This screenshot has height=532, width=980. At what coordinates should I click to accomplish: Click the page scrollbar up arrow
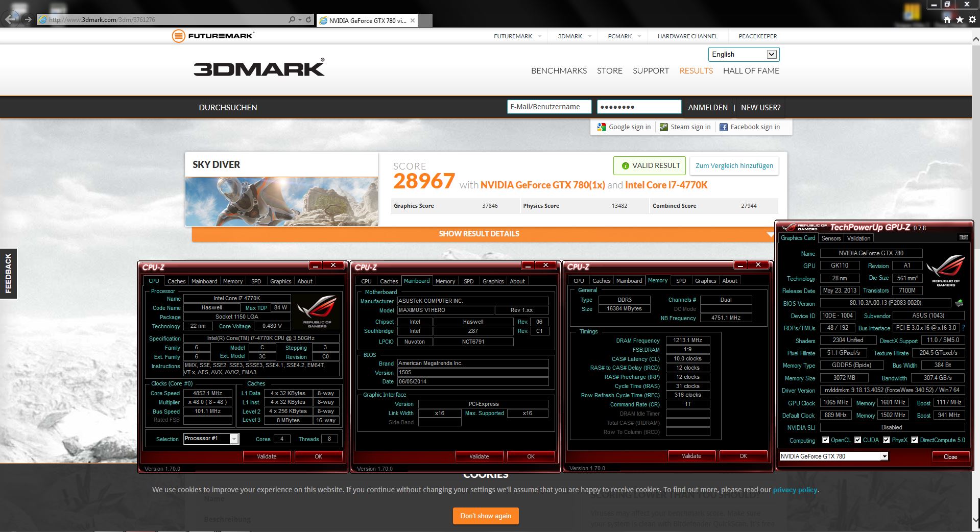(x=975, y=38)
